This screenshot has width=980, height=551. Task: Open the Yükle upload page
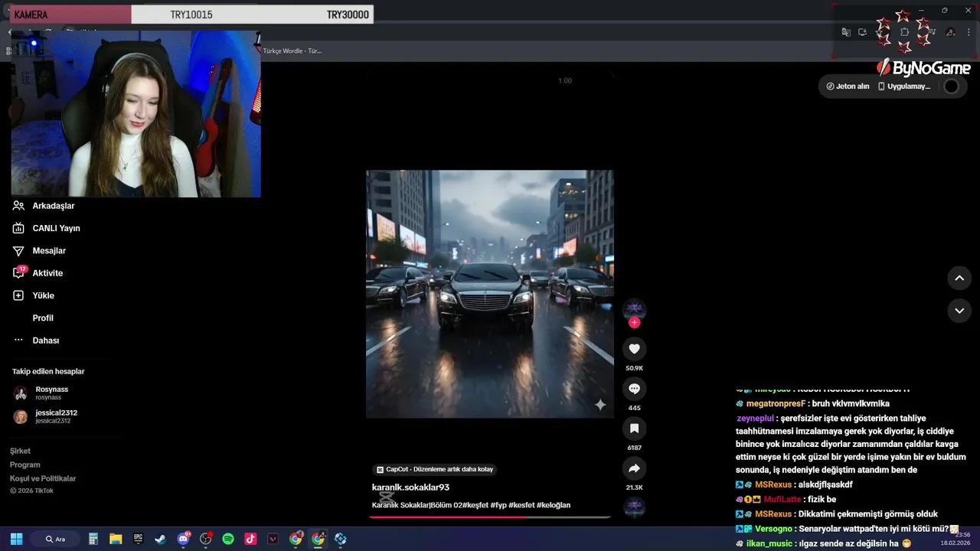(x=33, y=295)
